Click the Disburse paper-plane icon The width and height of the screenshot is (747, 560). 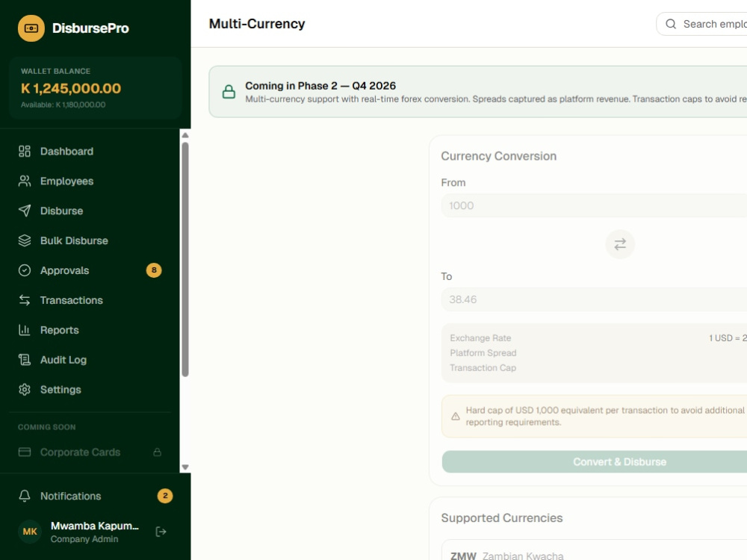25,211
